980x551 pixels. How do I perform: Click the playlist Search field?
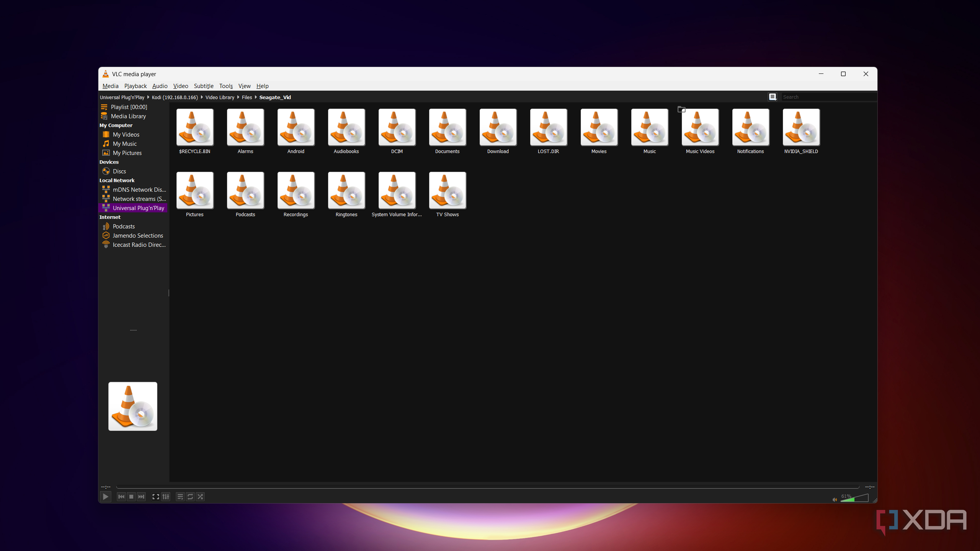[x=829, y=97]
